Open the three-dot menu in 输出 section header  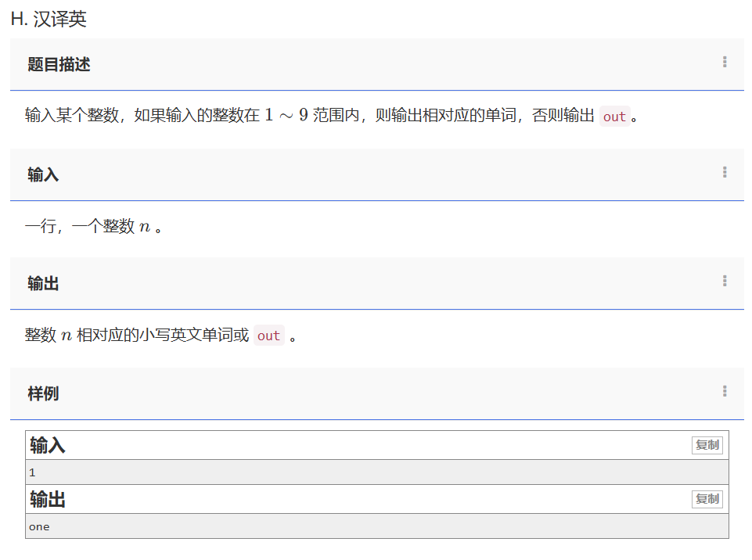[x=725, y=282]
